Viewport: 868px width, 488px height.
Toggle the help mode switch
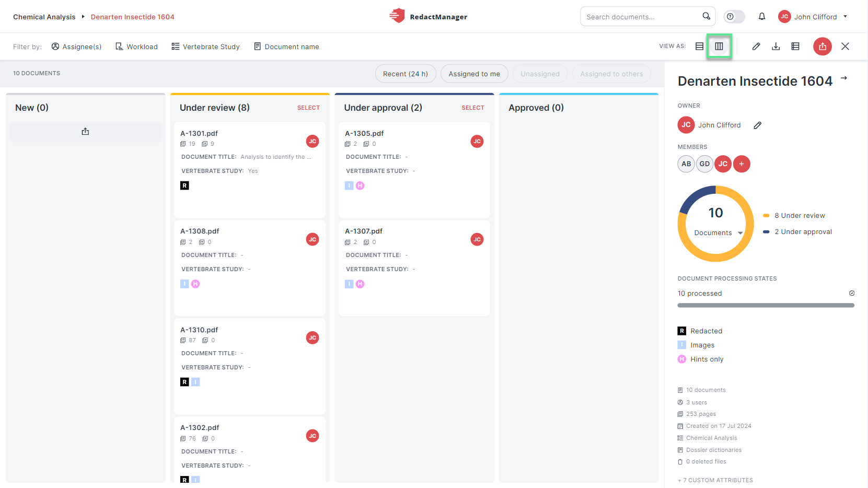734,17
